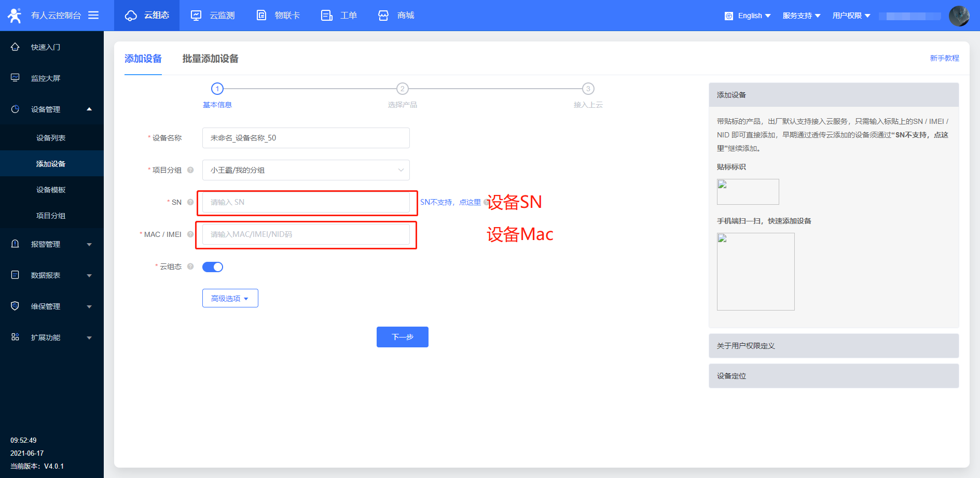Image resolution: width=980 pixels, height=478 pixels.
Task: Open the English language dropdown
Action: (x=748, y=16)
